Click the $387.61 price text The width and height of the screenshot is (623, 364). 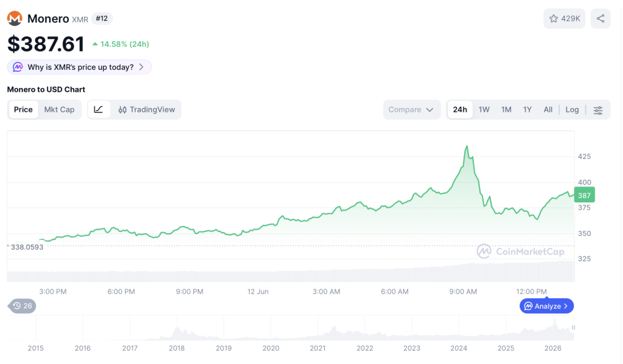coord(46,44)
